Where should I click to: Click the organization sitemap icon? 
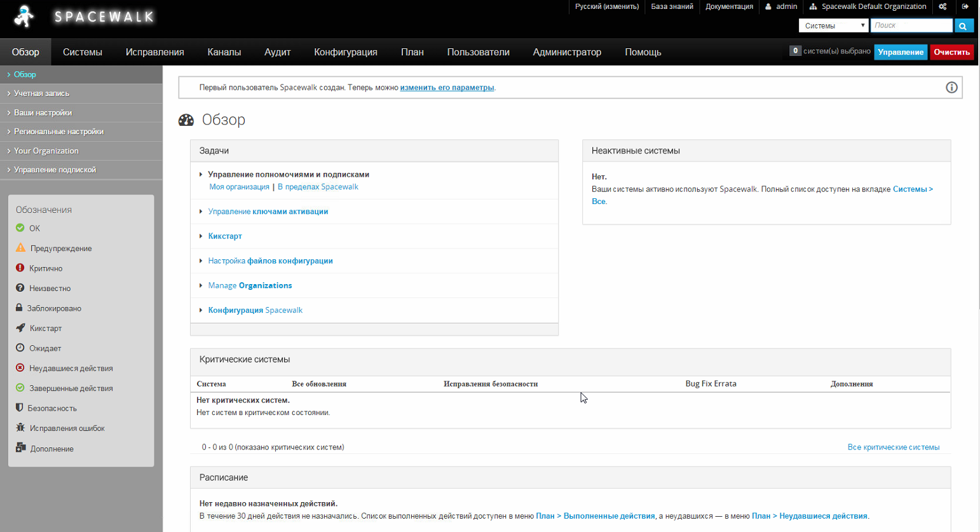(x=813, y=7)
